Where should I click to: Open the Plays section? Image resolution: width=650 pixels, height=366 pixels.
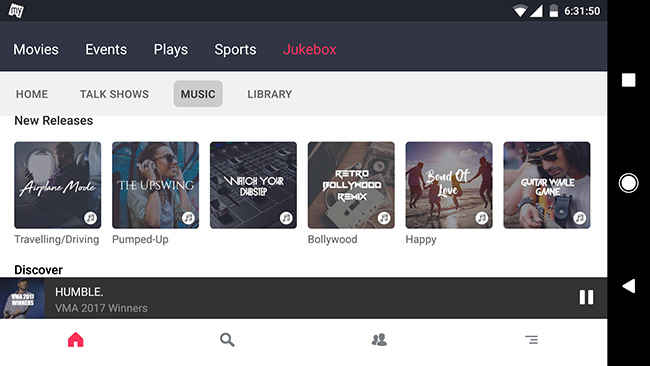tap(171, 50)
